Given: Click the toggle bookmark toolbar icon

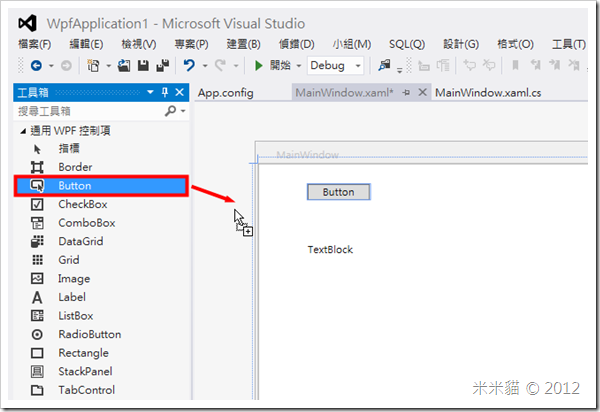Looking at the screenshot, I should coord(515,66).
